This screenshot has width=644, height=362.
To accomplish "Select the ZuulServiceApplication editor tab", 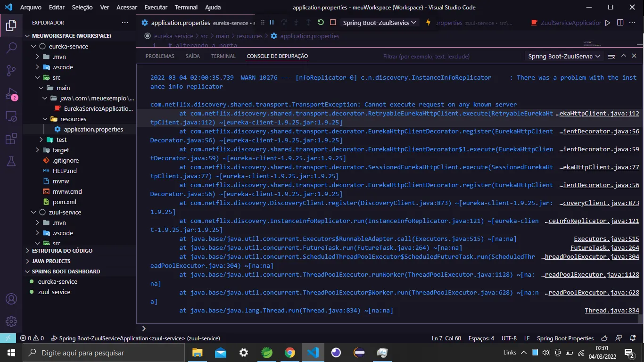I will click(x=566, y=23).
